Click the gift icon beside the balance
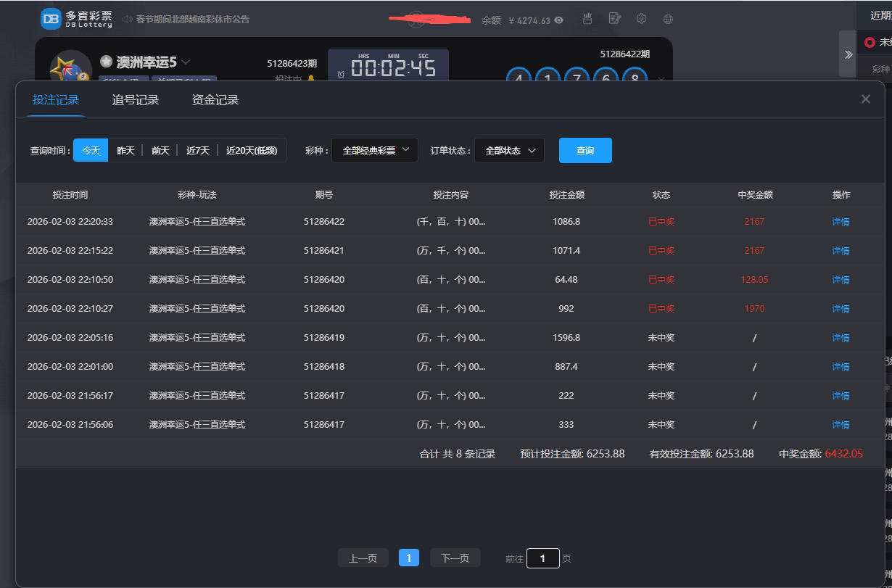The width and height of the screenshot is (892, 588). click(587, 19)
